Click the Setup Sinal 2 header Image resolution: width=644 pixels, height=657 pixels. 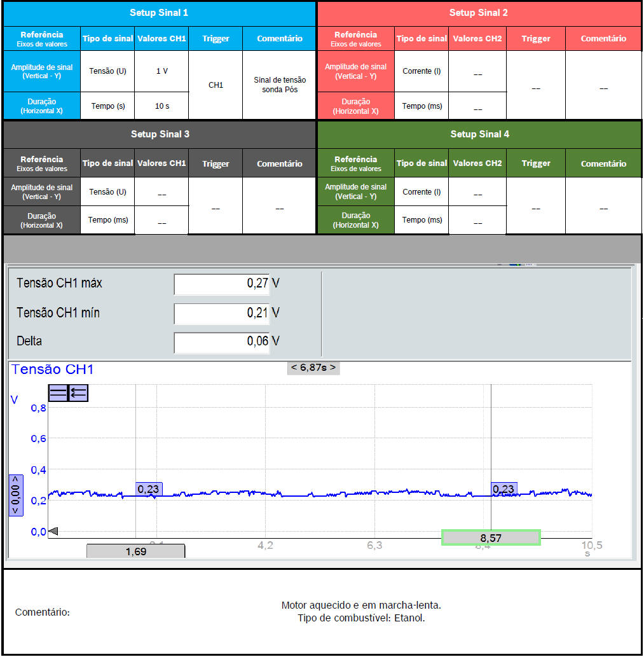coord(479,13)
